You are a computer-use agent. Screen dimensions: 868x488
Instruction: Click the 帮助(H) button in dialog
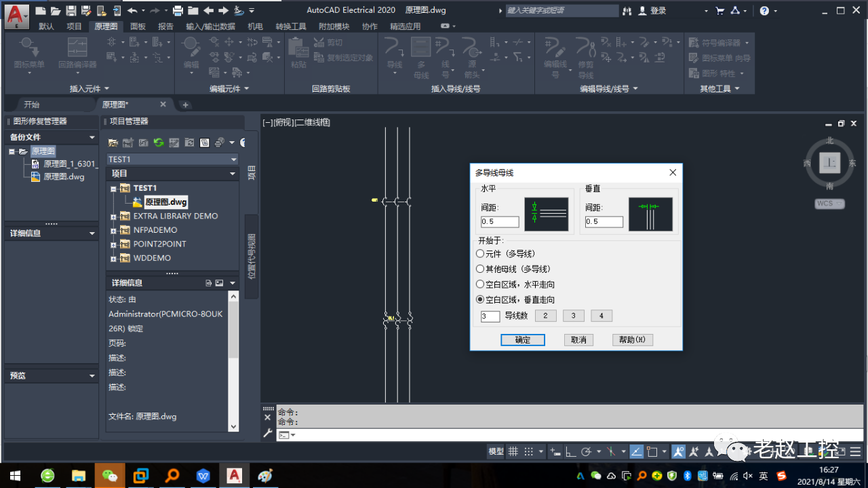[x=632, y=339]
